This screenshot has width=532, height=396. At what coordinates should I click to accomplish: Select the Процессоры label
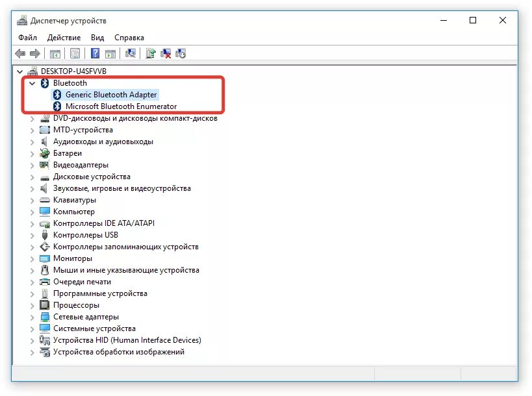tap(77, 305)
